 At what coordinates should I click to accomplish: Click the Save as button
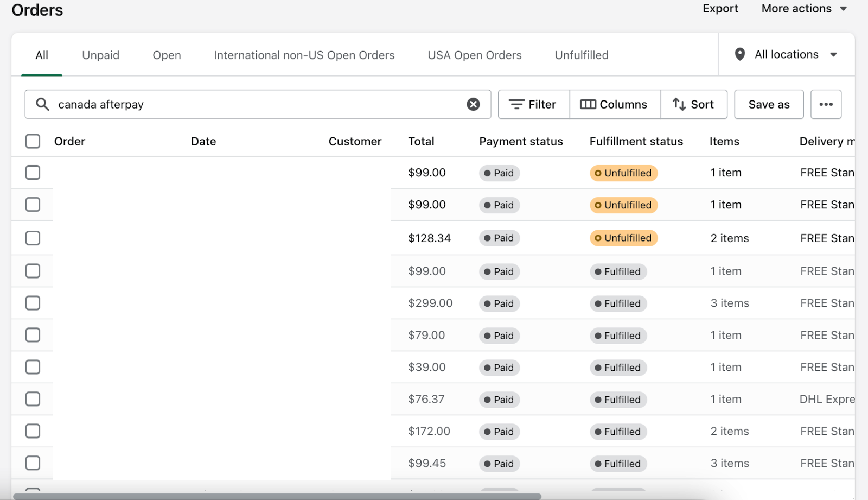pos(769,104)
